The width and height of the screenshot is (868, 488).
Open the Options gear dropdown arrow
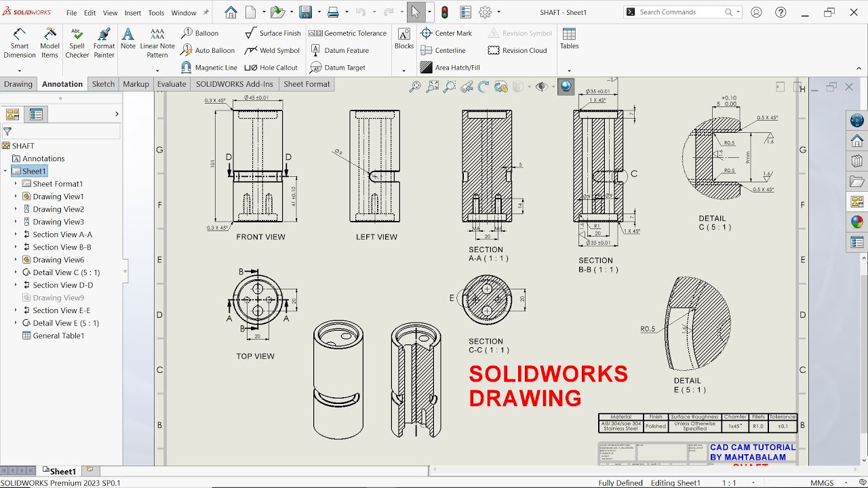498,12
